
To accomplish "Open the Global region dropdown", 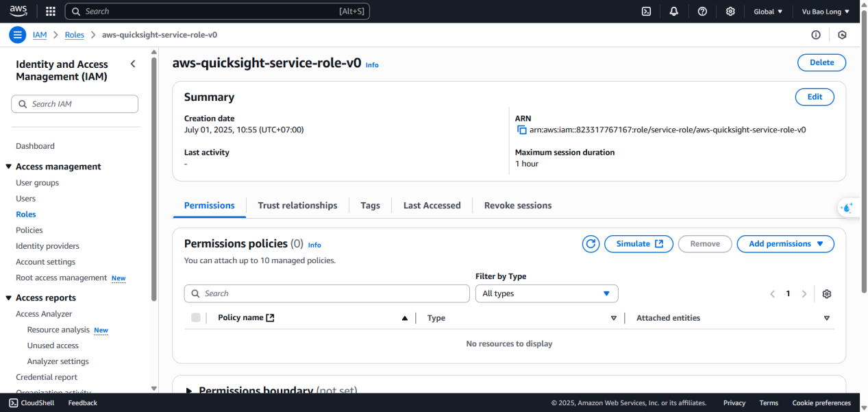I will 768,11.
